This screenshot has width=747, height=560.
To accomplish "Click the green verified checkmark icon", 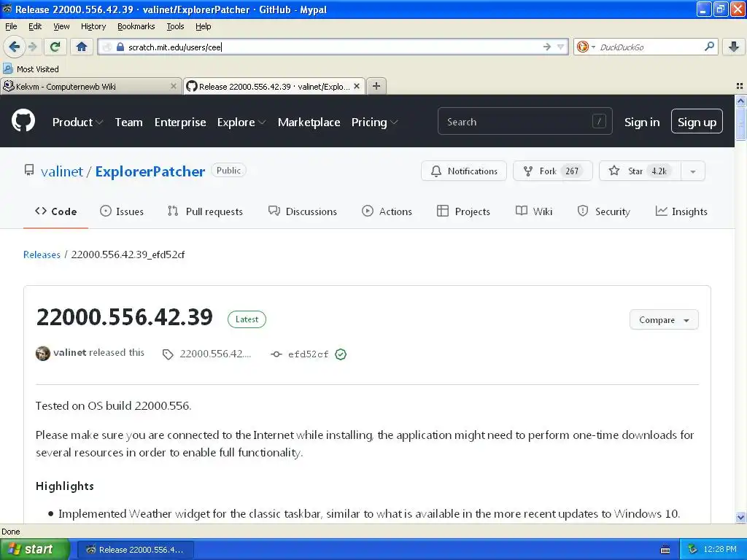I will (x=341, y=354).
